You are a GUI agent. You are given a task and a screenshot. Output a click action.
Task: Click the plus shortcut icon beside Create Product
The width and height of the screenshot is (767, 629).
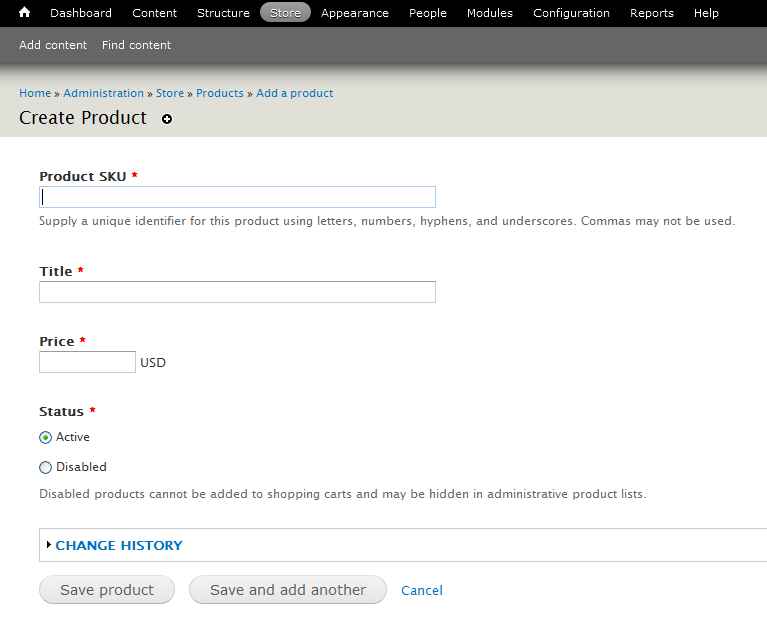tap(167, 119)
